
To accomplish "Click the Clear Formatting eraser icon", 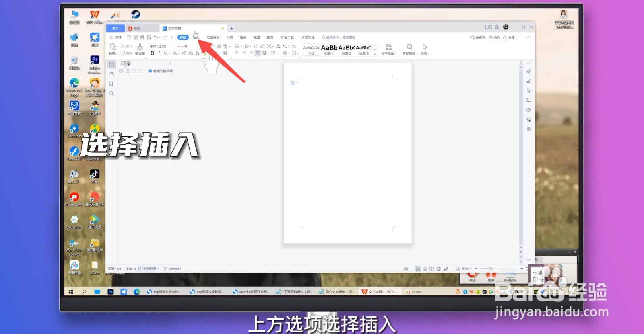I will (219, 46).
